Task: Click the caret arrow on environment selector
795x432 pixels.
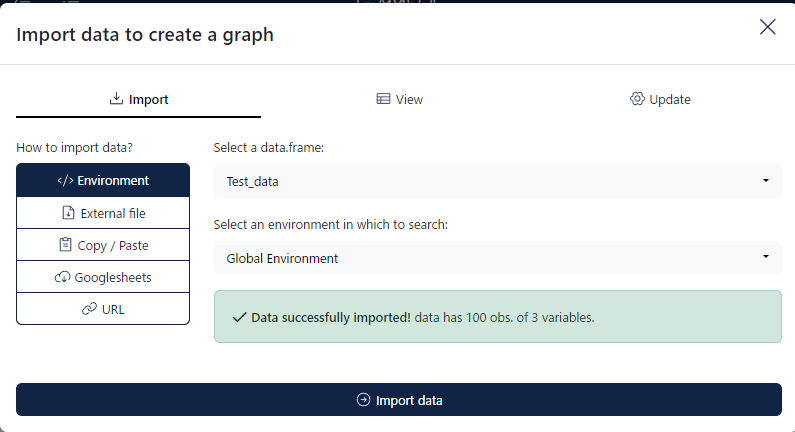Action: (766, 257)
